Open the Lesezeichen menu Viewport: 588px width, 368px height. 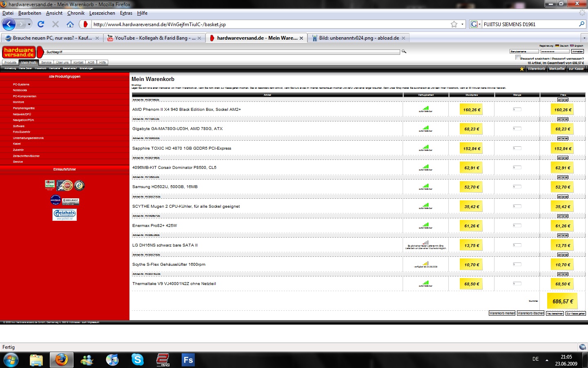click(x=102, y=13)
